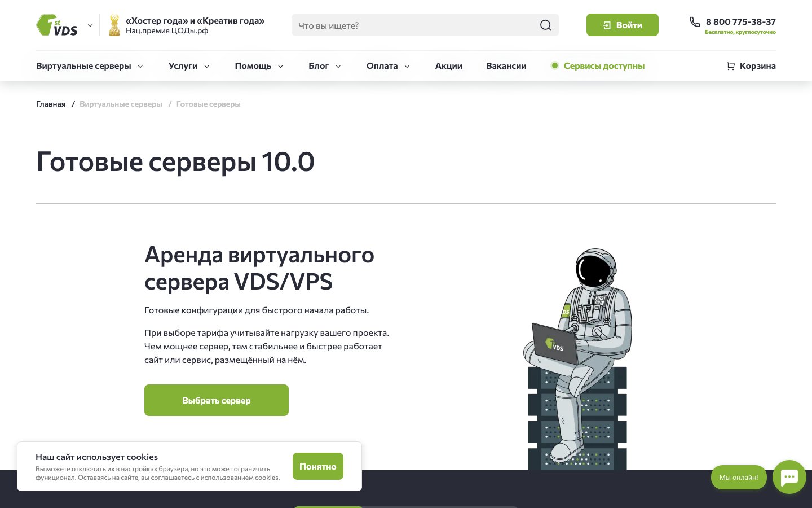Expand the chevron beside Оплата
This screenshot has width=812, height=508.
coord(407,67)
